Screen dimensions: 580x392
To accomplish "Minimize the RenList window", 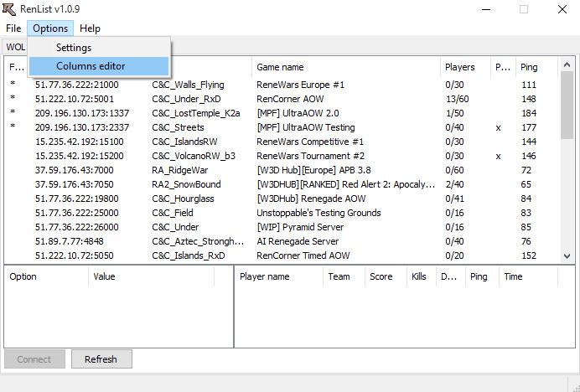I will [486, 9].
